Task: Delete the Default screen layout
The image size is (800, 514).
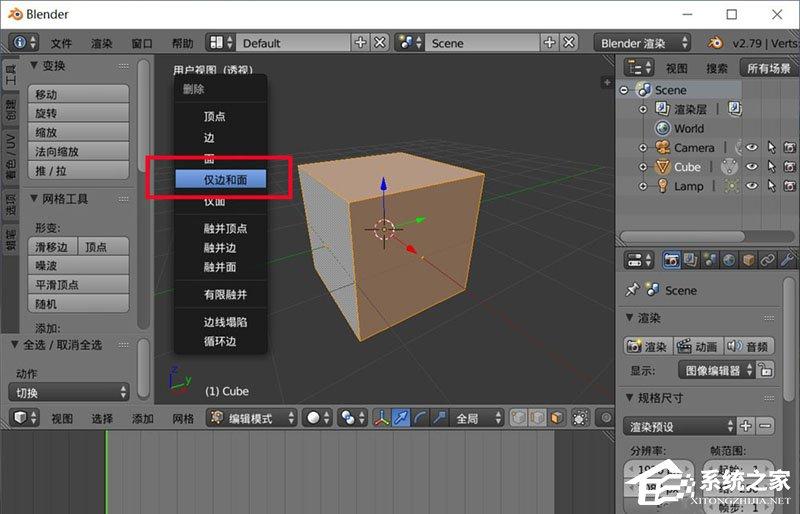Action: coord(380,43)
